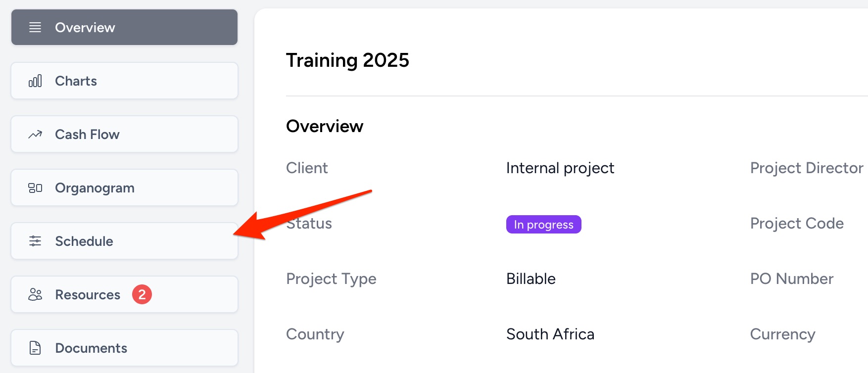Open the Overview sidebar tab
This screenshot has width=868, height=373.
coord(124,27)
